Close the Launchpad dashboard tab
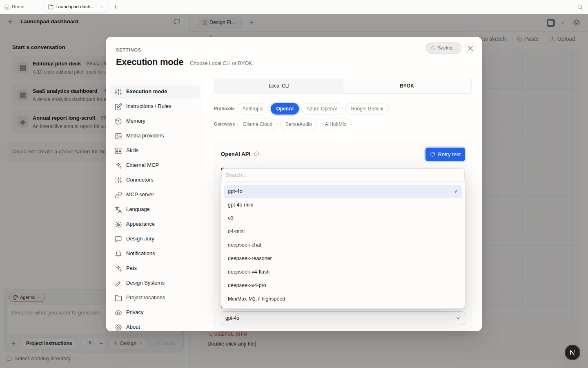 click(x=102, y=7)
